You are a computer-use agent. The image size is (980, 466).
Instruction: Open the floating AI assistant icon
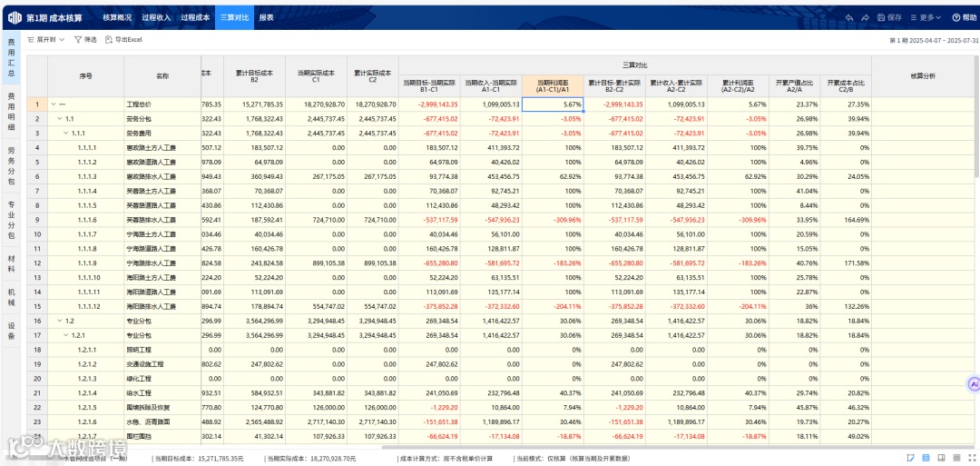point(973,382)
